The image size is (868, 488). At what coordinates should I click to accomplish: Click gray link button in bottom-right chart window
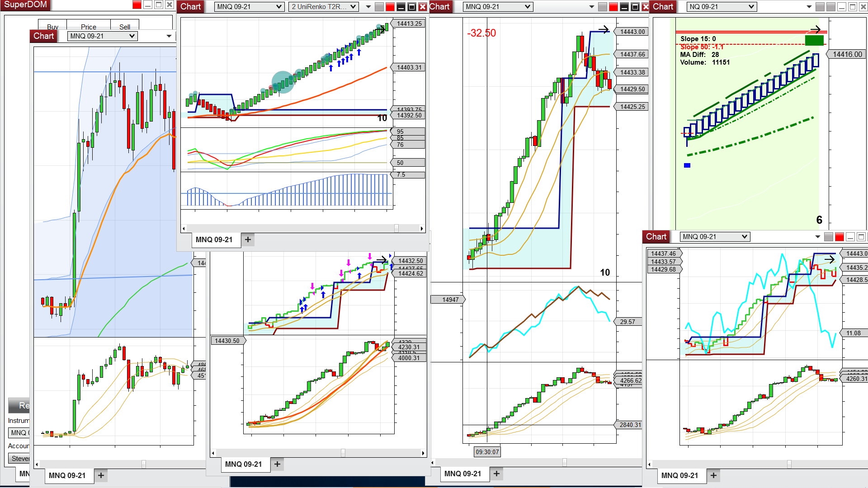point(829,237)
